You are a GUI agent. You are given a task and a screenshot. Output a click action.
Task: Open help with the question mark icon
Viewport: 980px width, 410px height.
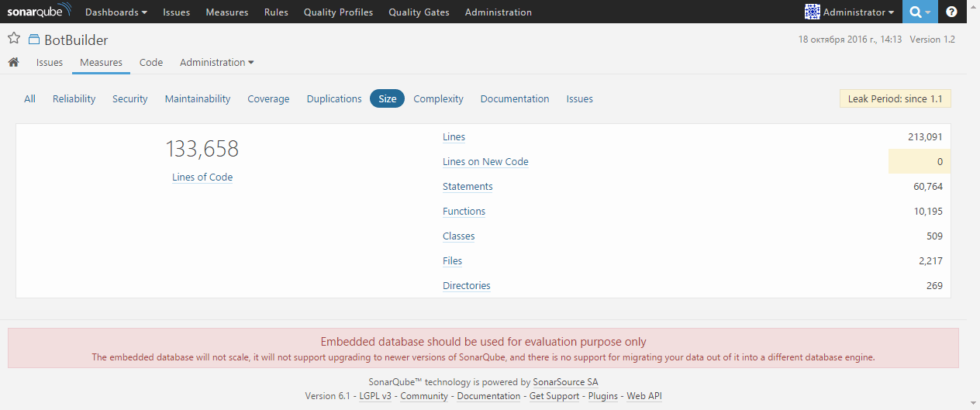pyautogui.click(x=951, y=12)
